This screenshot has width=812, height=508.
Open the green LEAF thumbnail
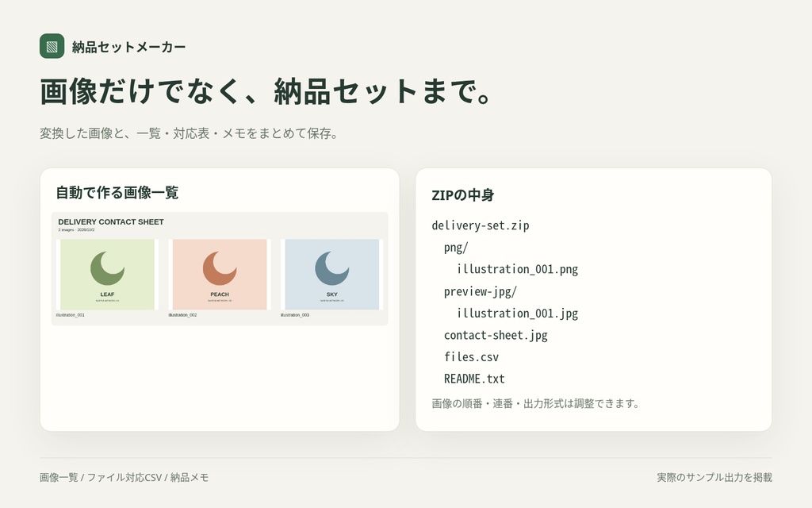107,274
